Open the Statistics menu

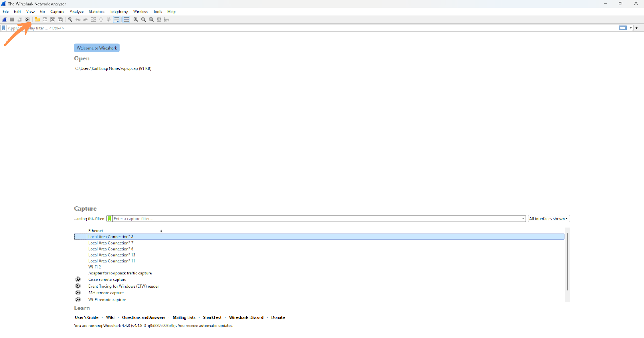pyautogui.click(x=97, y=12)
